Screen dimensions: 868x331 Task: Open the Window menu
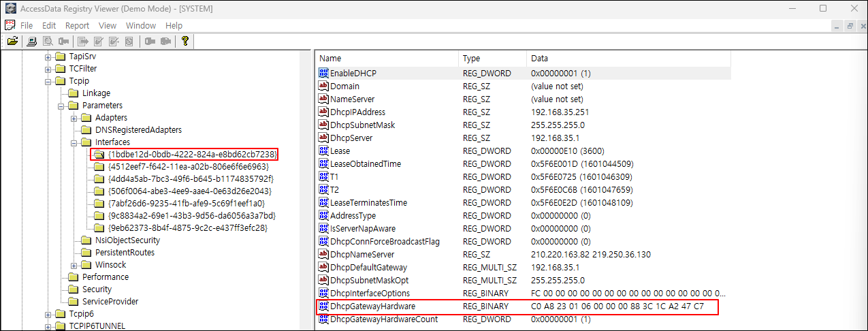click(x=141, y=25)
